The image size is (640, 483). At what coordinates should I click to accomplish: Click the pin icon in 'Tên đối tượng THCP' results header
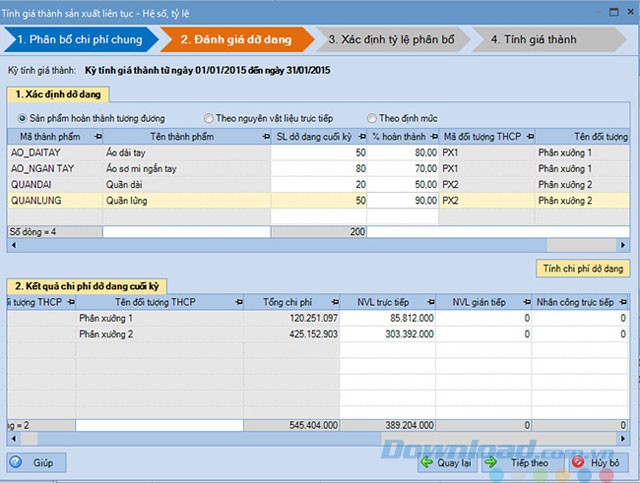click(238, 302)
